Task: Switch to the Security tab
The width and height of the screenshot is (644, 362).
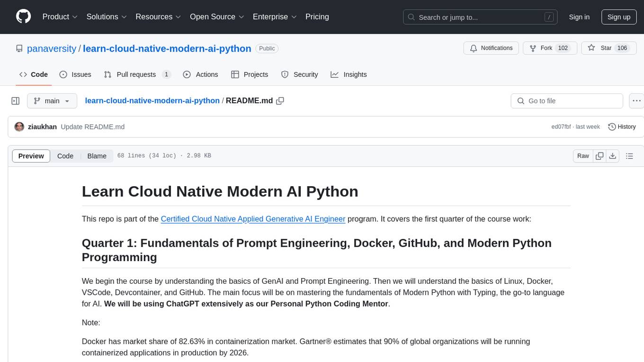Action: click(x=299, y=74)
